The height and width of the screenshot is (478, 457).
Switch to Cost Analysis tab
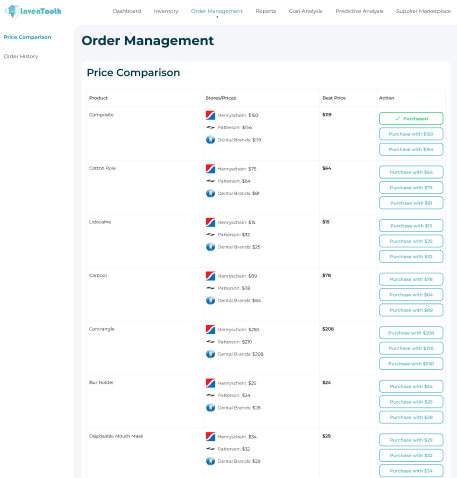coord(306,11)
